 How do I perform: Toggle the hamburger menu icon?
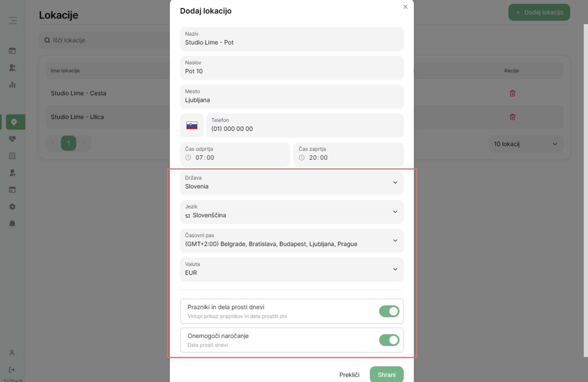[x=13, y=20]
